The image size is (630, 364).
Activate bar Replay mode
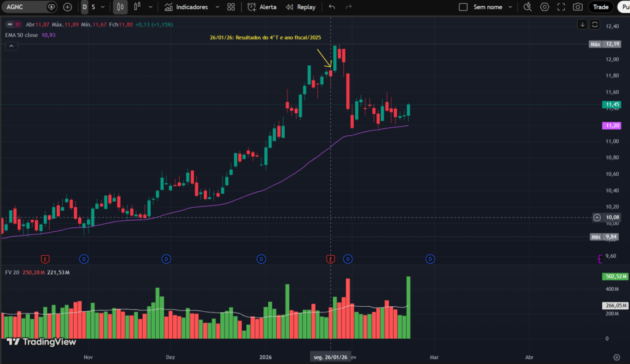[x=301, y=7]
